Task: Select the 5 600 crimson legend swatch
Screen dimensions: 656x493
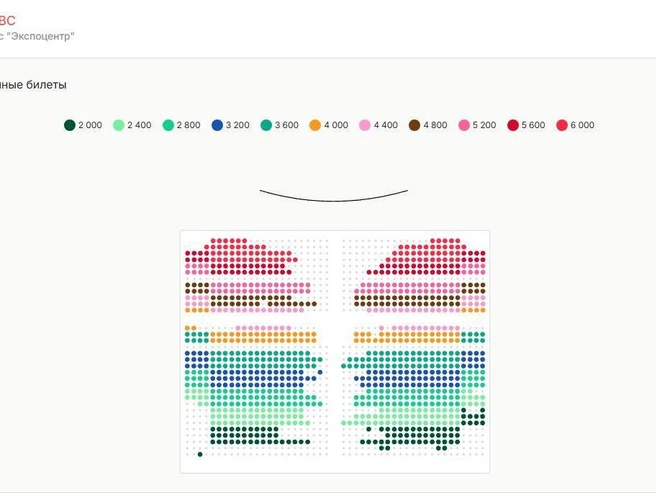Action: tap(513, 125)
